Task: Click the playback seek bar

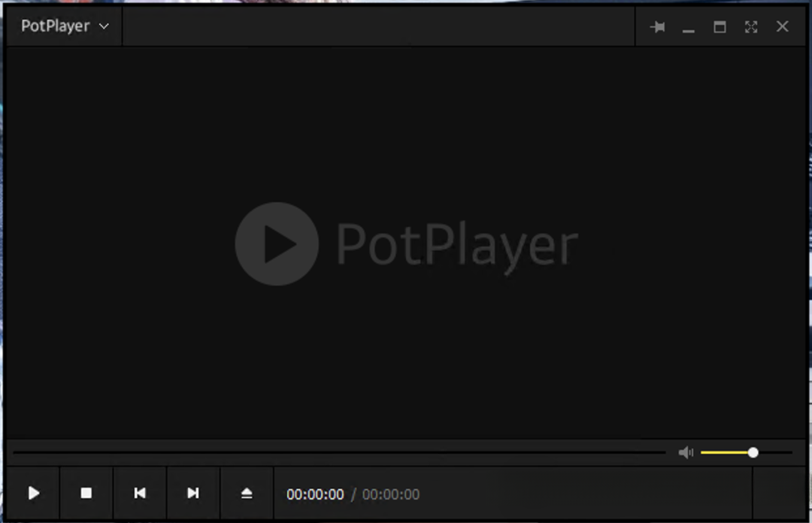Action: coord(339,452)
